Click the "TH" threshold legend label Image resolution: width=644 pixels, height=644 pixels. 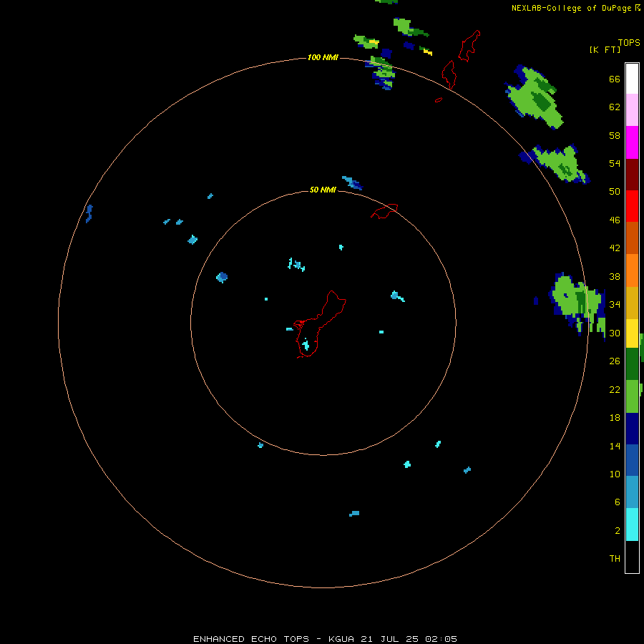click(x=615, y=558)
